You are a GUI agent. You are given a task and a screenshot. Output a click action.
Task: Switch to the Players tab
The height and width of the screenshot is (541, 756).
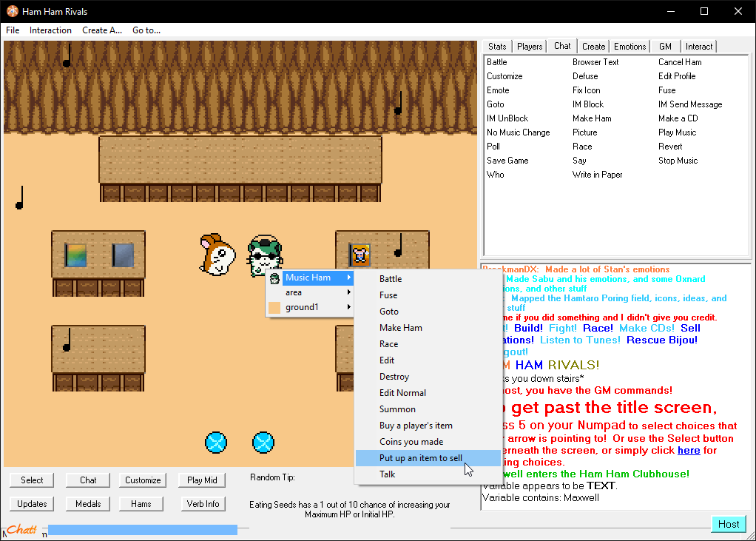tap(530, 47)
